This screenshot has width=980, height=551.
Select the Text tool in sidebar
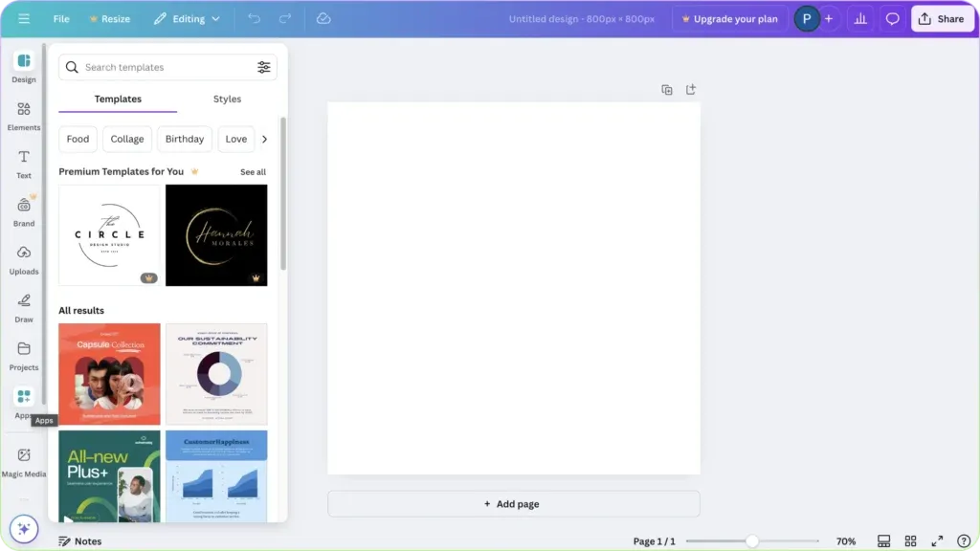(23, 163)
